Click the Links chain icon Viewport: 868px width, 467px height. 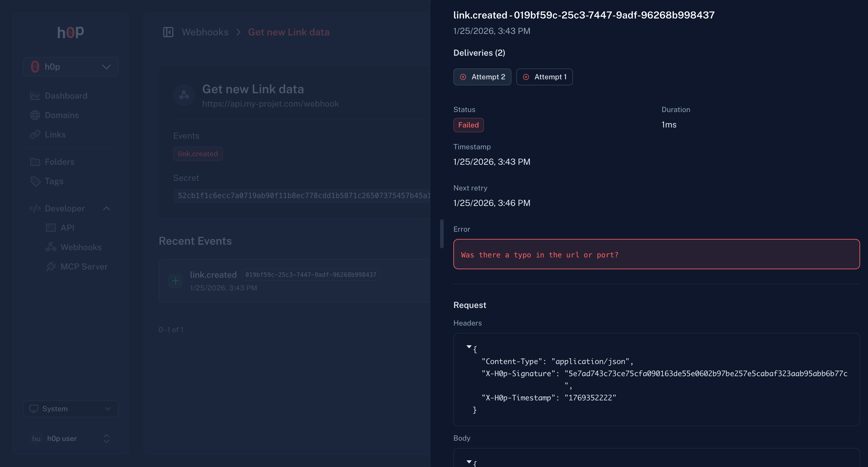click(35, 134)
